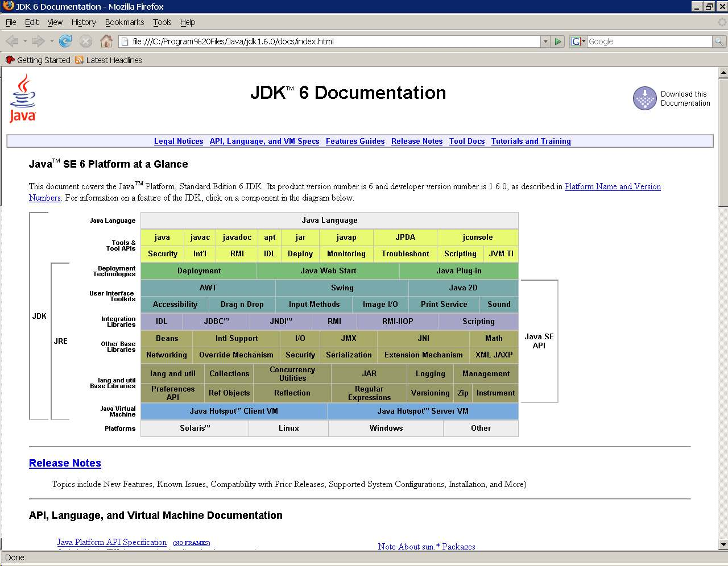Click the green Go arrow button

558,41
